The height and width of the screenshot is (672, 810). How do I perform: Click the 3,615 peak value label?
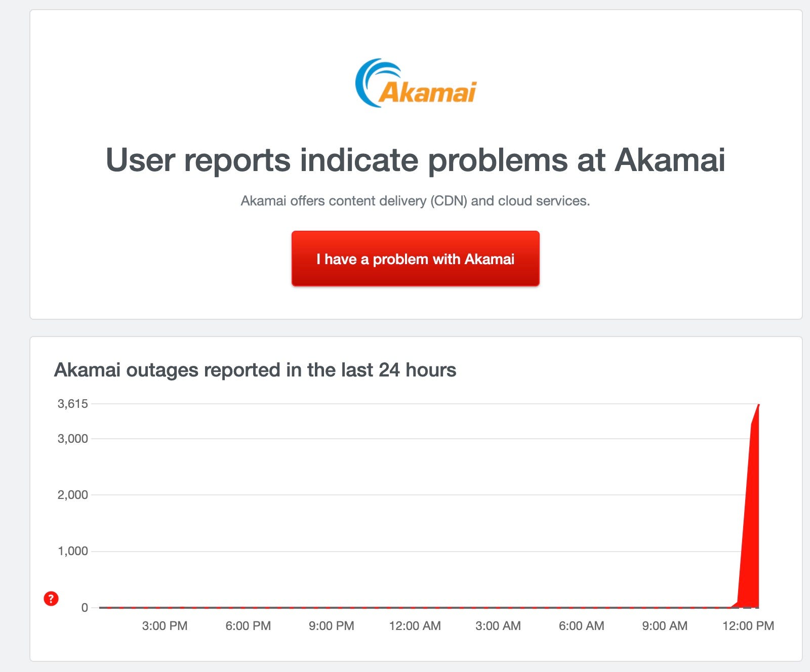73,404
